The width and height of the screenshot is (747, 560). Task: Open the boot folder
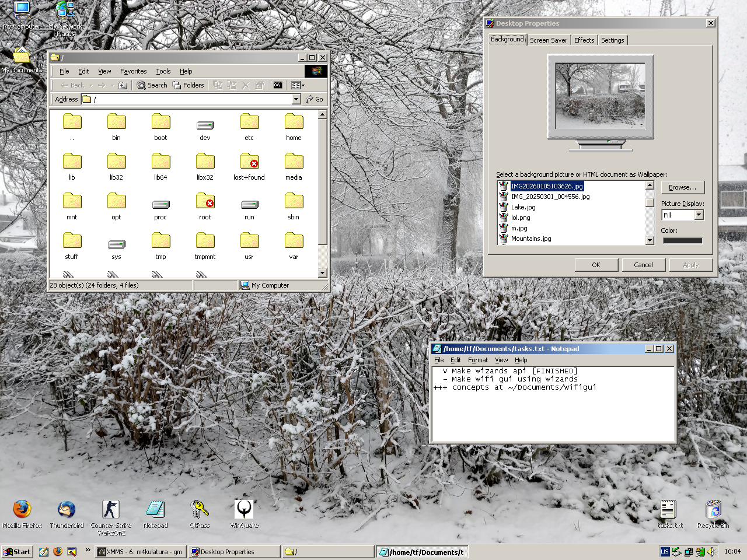pos(160,127)
